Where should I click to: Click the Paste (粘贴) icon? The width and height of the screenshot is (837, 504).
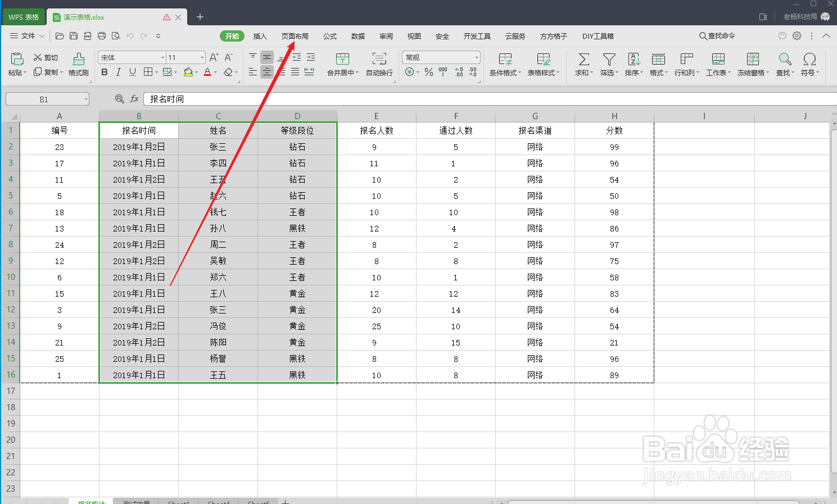click(x=17, y=59)
